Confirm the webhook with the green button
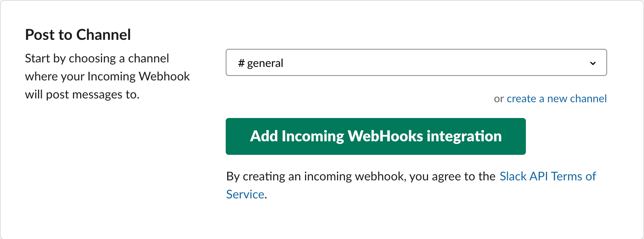The width and height of the screenshot is (644, 239). point(375,136)
